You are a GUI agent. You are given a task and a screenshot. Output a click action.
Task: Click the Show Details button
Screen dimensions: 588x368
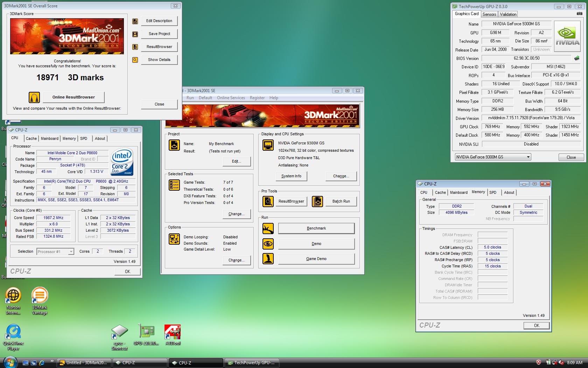coord(159,60)
